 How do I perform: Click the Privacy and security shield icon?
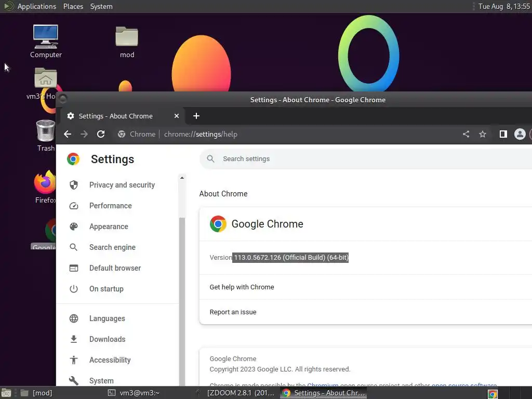click(x=74, y=185)
